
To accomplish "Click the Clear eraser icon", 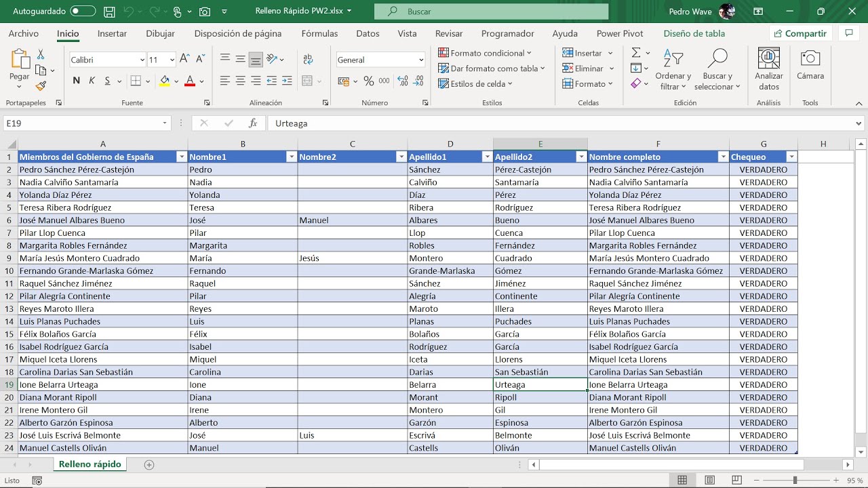I will (636, 83).
